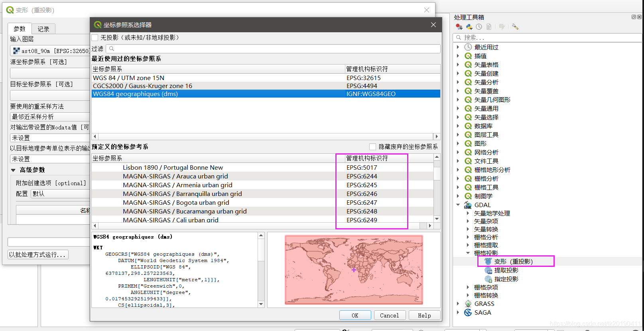This screenshot has height=331, width=644.
Task: Click the 制图学 group QGIS icon
Action: pos(468,196)
